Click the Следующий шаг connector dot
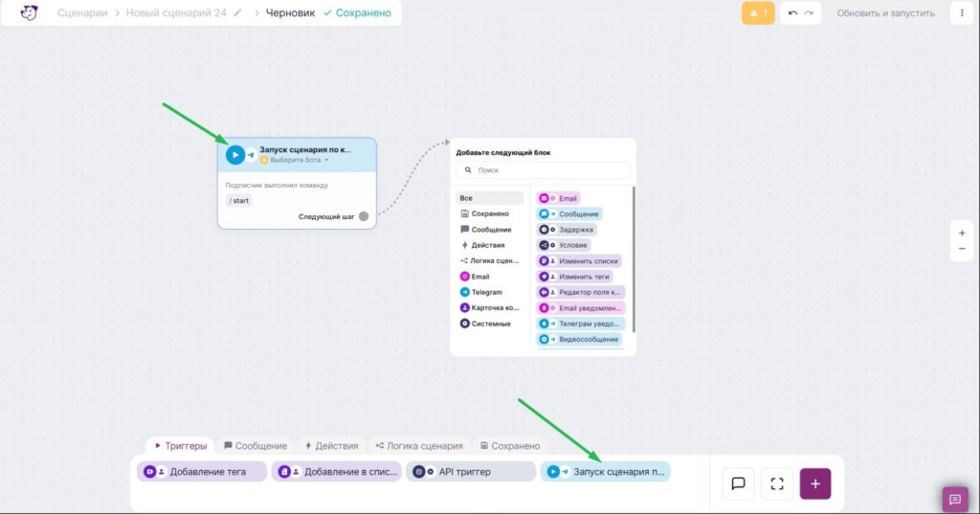This screenshot has width=980, height=514. coord(364,216)
